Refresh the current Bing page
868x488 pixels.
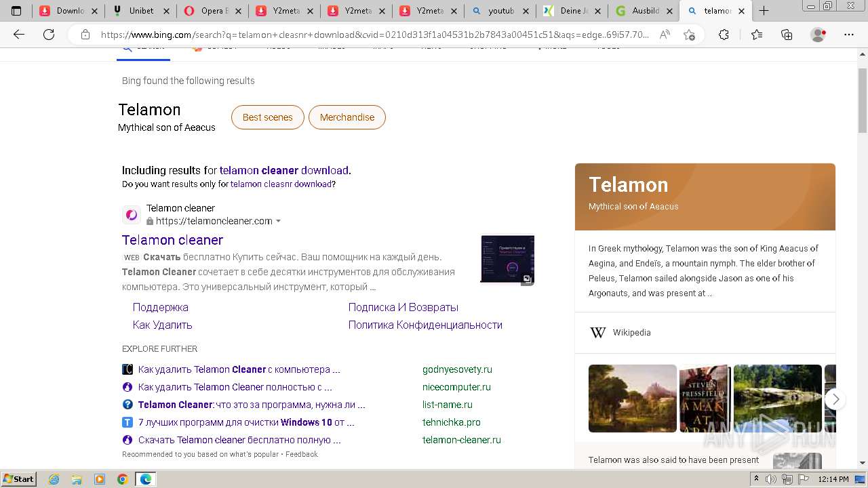click(x=49, y=35)
